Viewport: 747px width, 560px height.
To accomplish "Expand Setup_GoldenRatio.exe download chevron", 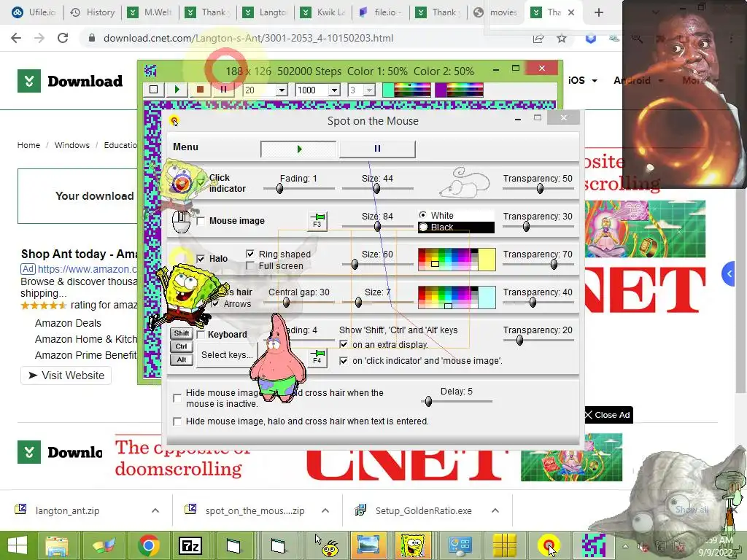I will point(495,510).
